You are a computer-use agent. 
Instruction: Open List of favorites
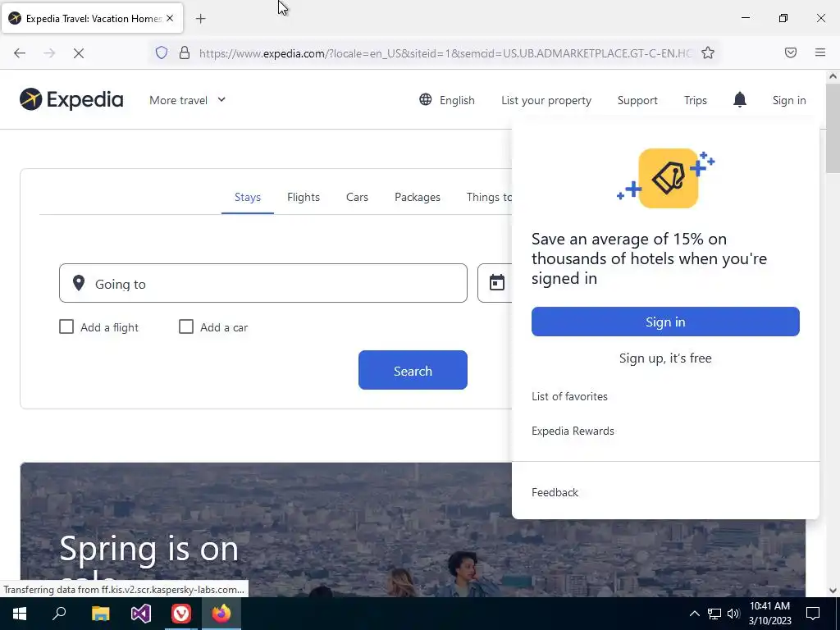click(x=569, y=396)
